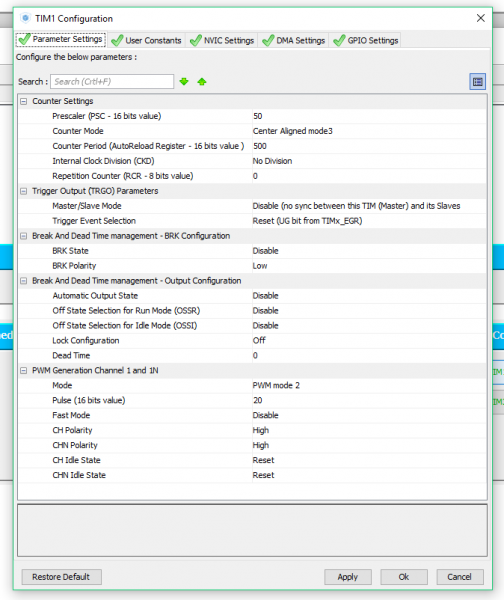Click the parameter description text area
This screenshot has width=504, height=600.
point(252,530)
